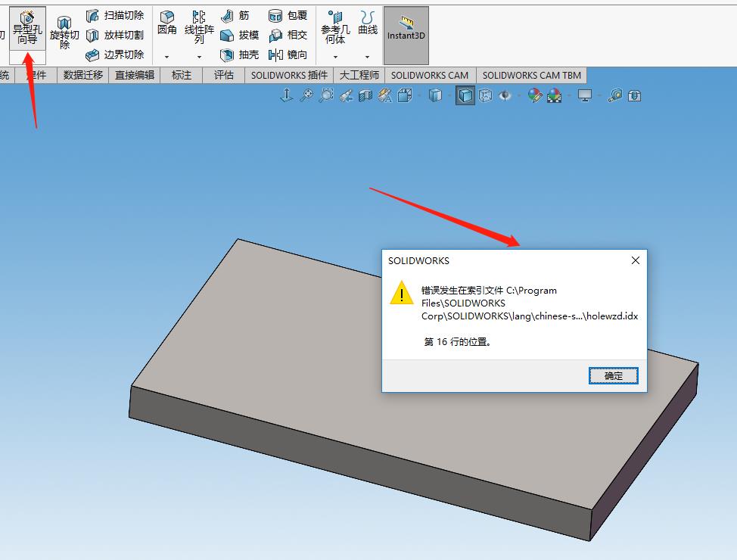Image resolution: width=737 pixels, height=560 pixels.
Task: Click the yellow warning icon in dialog
Action: (401, 292)
